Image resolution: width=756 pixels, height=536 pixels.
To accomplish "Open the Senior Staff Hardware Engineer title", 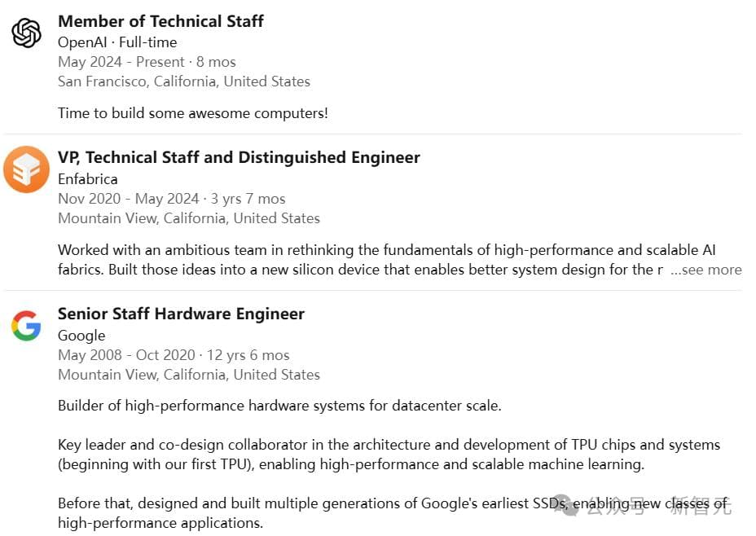I will pos(181,314).
